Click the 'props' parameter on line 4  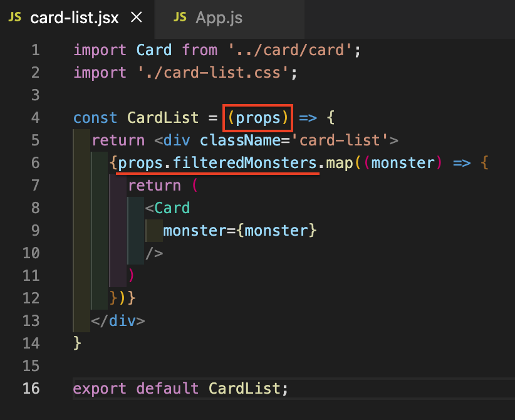(258, 118)
